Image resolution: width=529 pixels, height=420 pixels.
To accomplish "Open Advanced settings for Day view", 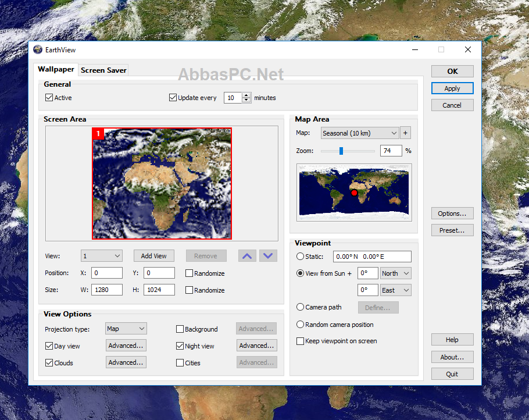I will [126, 346].
